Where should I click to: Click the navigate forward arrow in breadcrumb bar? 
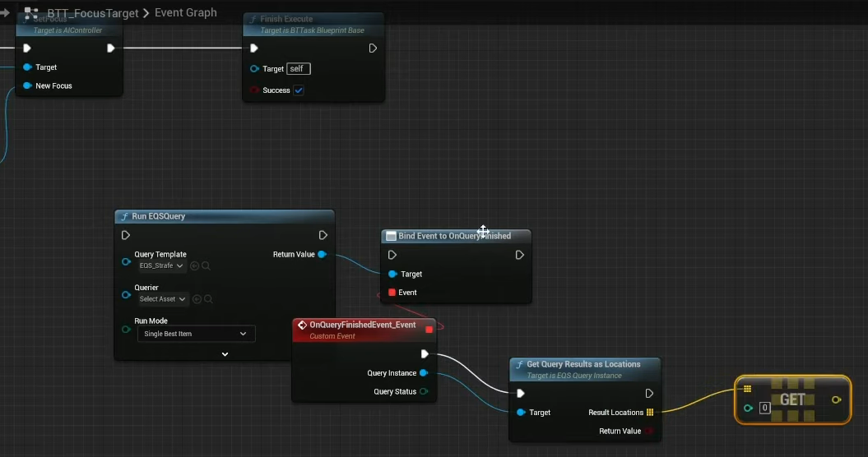click(x=5, y=12)
